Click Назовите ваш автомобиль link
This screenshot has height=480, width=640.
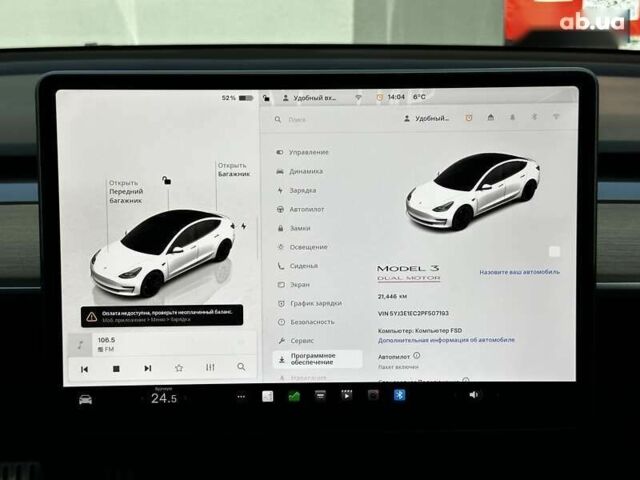[519, 271]
